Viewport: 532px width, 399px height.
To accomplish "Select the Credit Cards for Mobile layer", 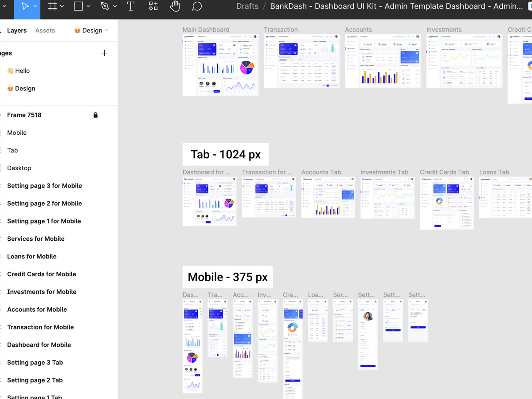I will (x=42, y=274).
